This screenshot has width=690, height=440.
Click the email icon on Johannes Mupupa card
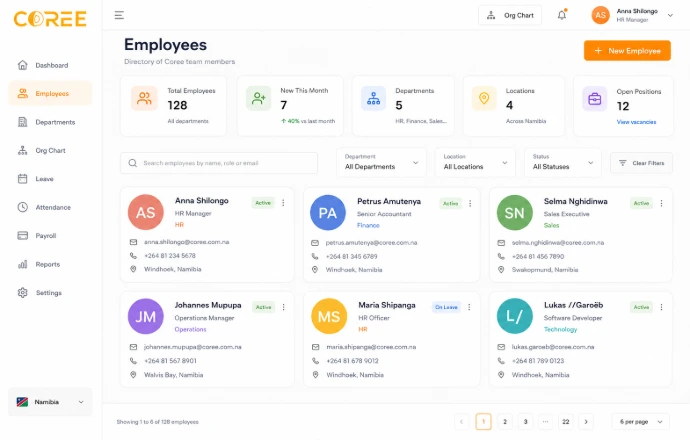133,347
